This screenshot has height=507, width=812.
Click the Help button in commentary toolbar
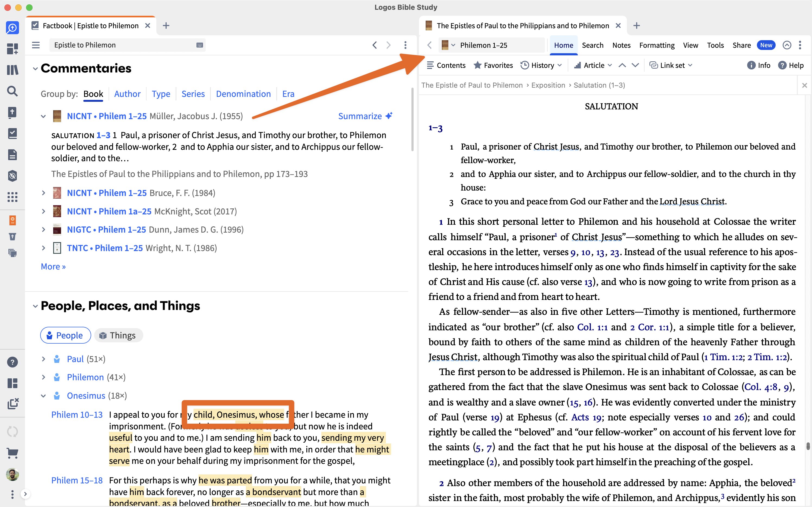791,65
